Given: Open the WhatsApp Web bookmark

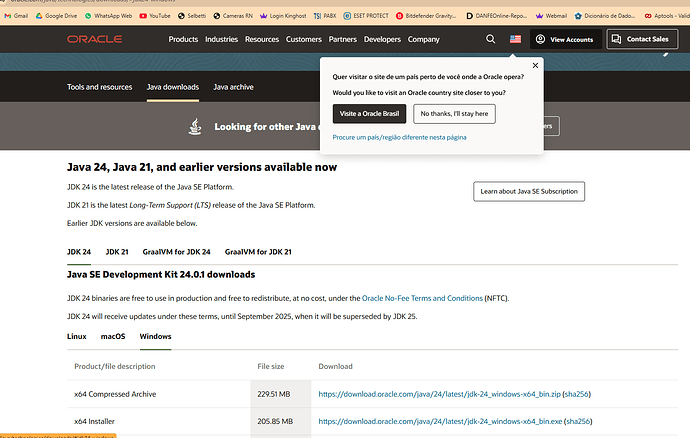Looking at the screenshot, I should click(x=108, y=16).
